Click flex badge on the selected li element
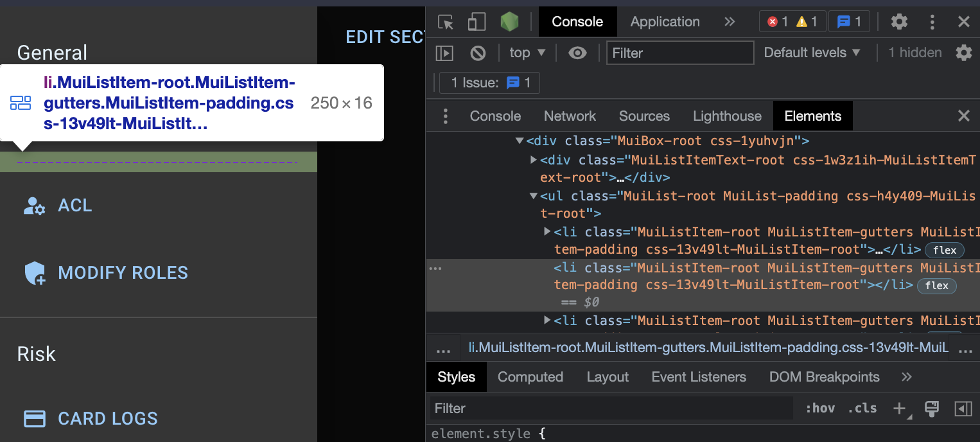The height and width of the screenshot is (442, 980). click(937, 285)
